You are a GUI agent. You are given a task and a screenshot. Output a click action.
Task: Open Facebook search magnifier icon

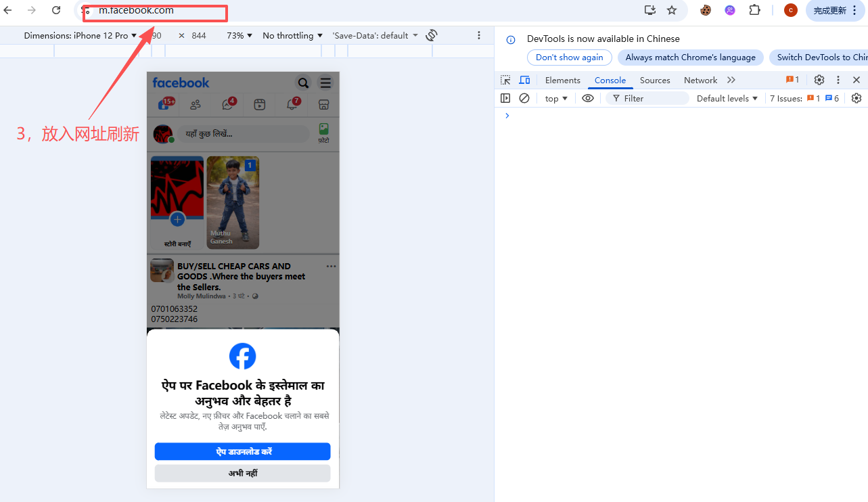[303, 83]
